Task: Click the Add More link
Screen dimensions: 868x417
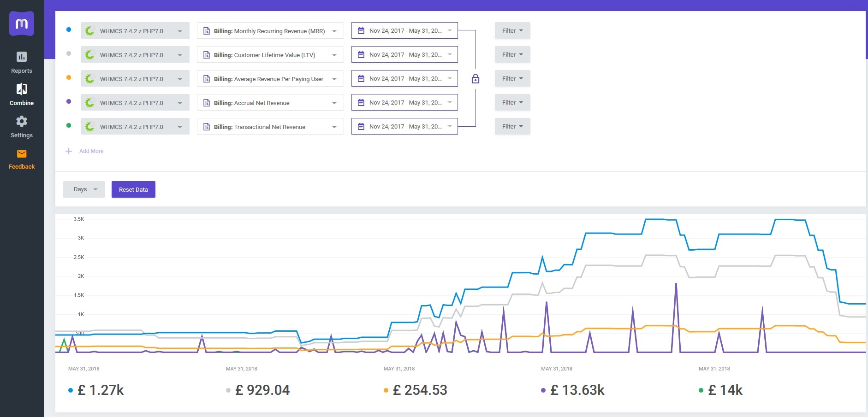Action: [91, 151]
